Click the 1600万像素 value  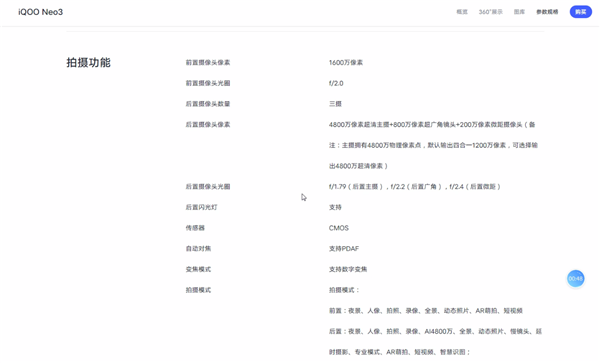click(x=346, y=62)
